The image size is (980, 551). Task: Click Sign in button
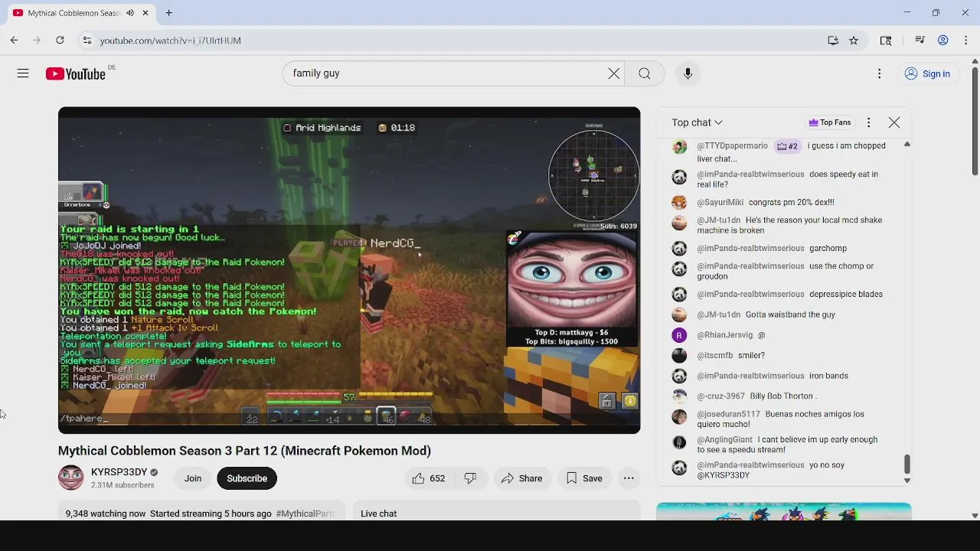pos(927,73)
